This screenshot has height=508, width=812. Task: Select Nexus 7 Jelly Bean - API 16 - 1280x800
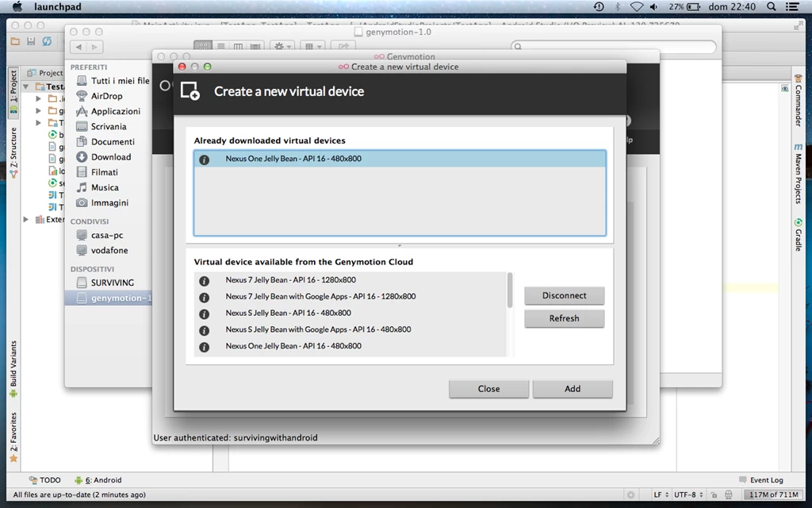pos(350,280)
